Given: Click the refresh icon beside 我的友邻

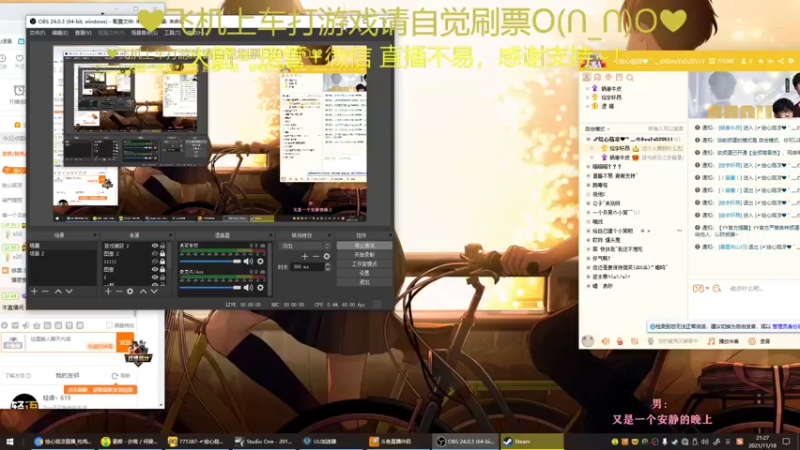Looking at the screenshot, I should click(115, 376).
